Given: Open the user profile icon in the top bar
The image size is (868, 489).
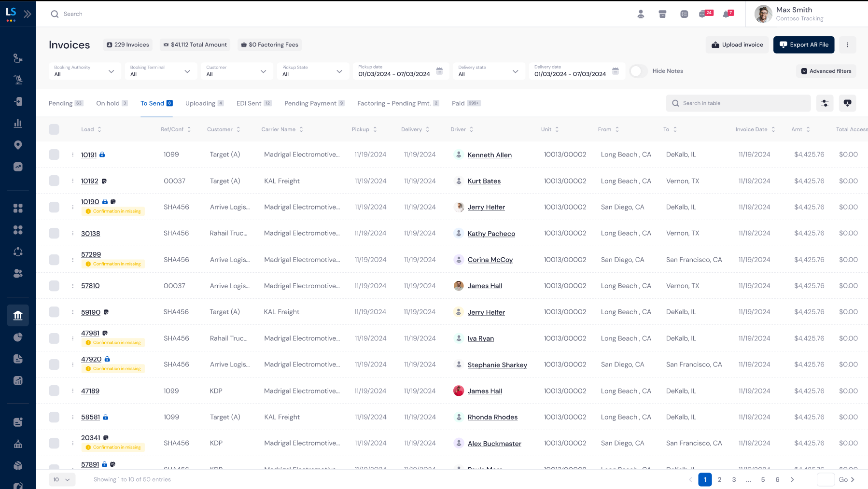Looking at the screenshot, I should click(x=641, y=14).
